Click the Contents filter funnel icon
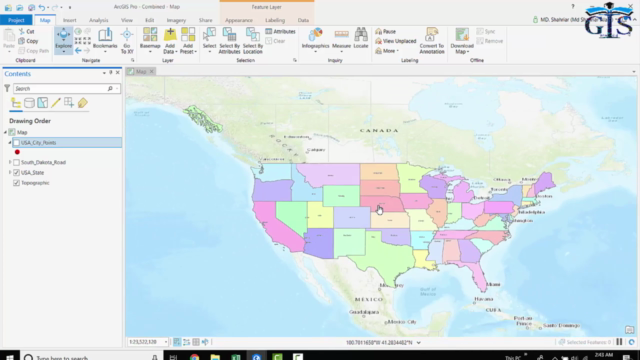The width and height of the screenshot is (640, 360). point(7,88)
